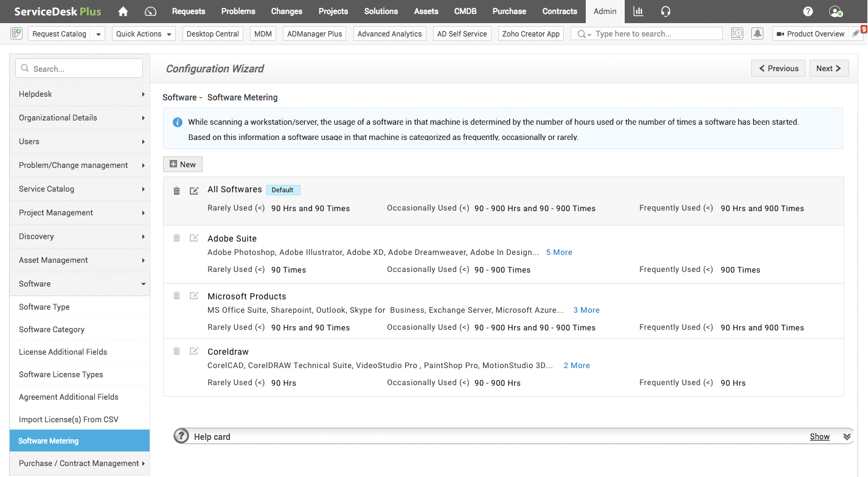Expand the Users section
This screenshot has height=477, width=868.
point(80,142)
